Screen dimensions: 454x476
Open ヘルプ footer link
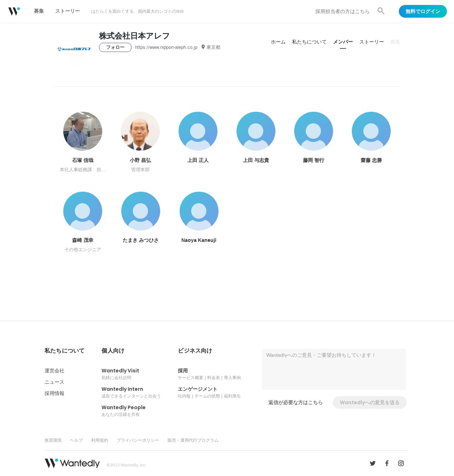tap(76, 440)
